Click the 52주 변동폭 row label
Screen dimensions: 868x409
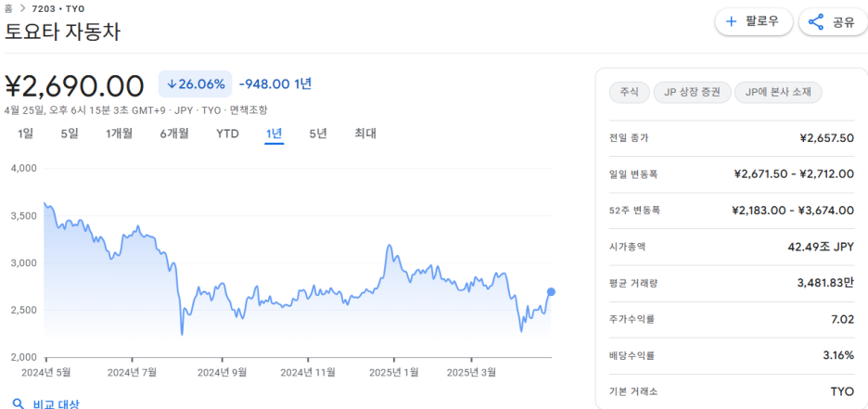pos(635,211)
